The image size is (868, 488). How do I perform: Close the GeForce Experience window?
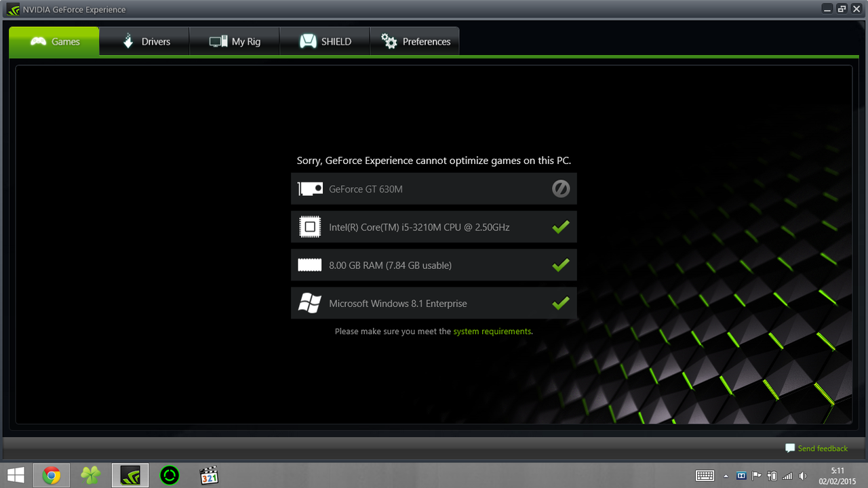(x=856, y=9)
